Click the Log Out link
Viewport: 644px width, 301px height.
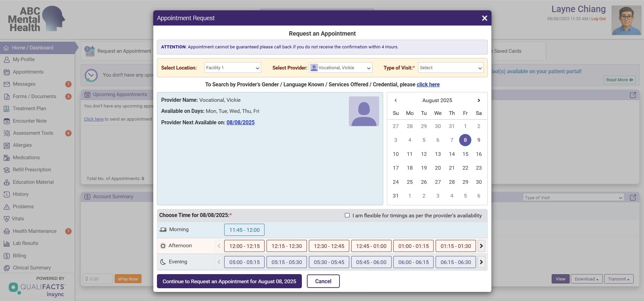(598, 19)
